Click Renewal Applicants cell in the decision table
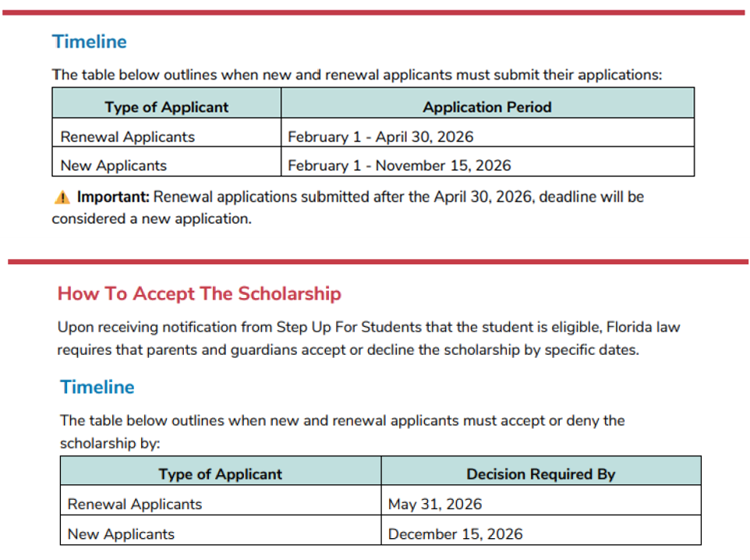Viewport: 750px width, 560px height. click(x=135, y=504)
